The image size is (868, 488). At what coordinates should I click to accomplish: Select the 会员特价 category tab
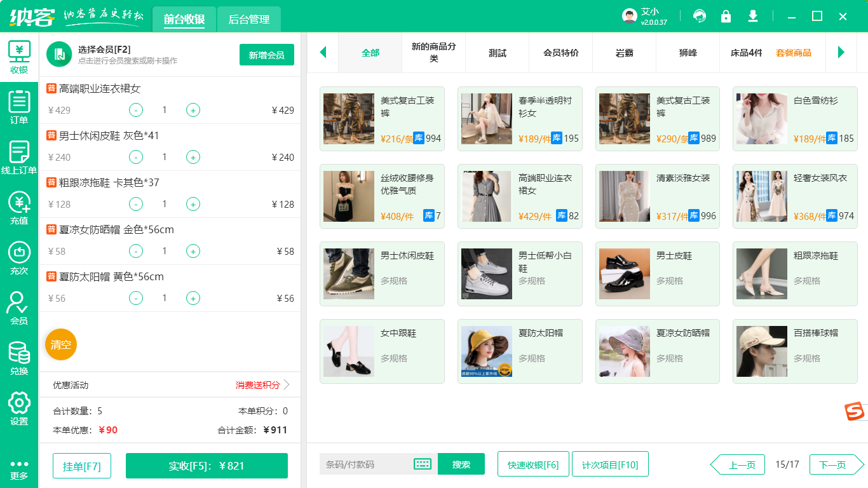tap(560, 53)
